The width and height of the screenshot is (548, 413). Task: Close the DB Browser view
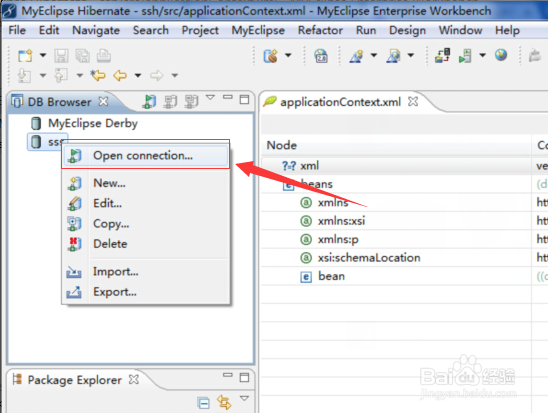(103, 102)
